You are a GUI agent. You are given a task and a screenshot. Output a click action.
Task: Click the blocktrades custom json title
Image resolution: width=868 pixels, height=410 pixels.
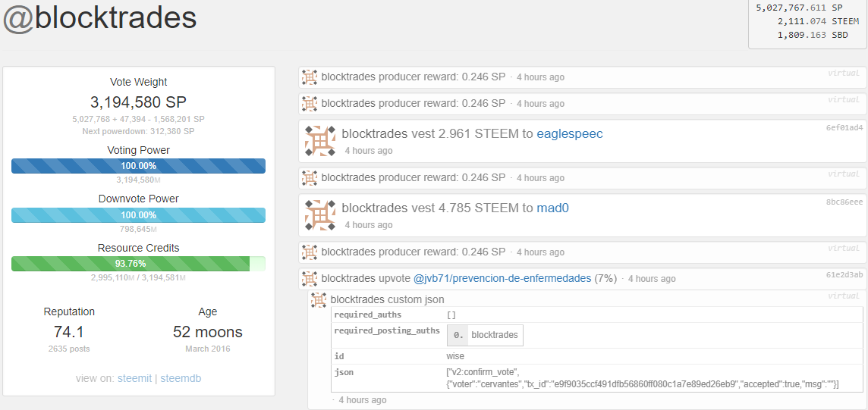point(388,300)
